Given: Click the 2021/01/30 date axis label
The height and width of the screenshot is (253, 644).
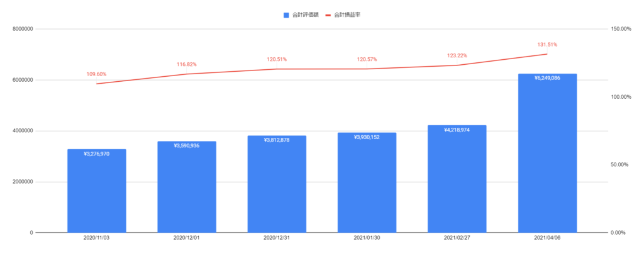Looking at the screenshot, I should [x=367, y=238].
